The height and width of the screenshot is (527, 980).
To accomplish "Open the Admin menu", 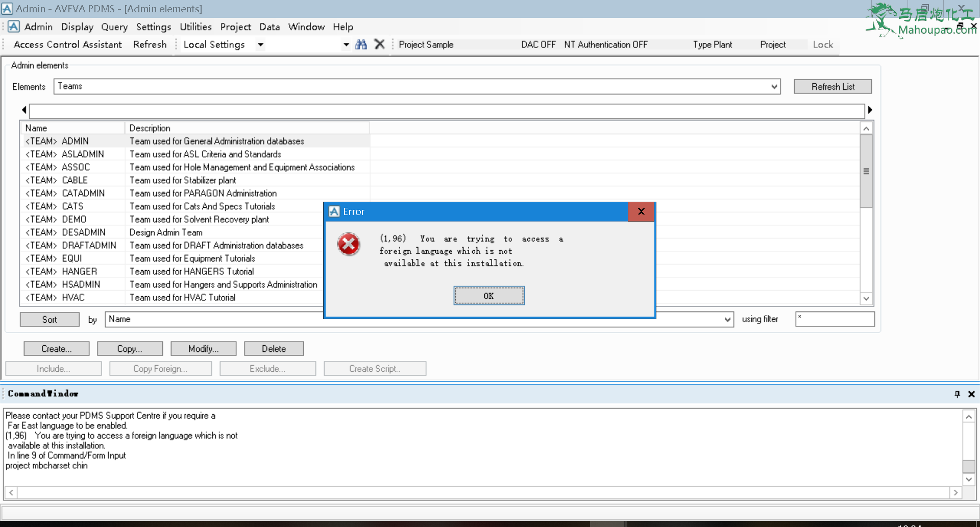I will (x=38, y=27).
